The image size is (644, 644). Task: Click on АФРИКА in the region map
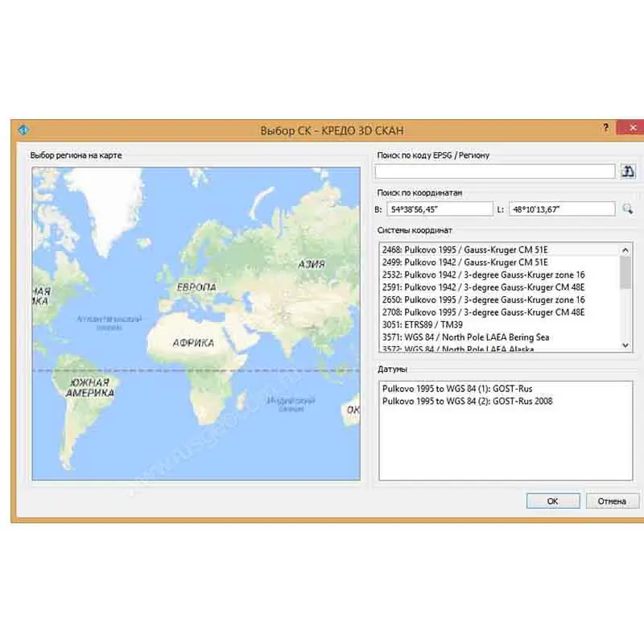tap(193, 342)
